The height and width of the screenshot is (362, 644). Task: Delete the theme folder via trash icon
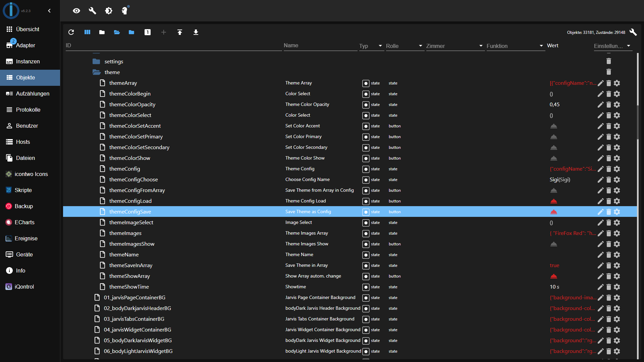[609, 72]
